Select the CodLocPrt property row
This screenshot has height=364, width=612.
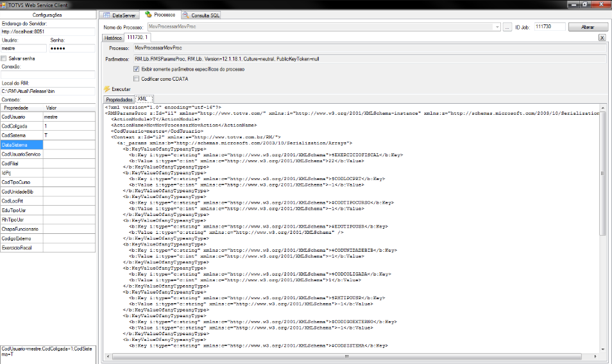(x=47, y=201)
